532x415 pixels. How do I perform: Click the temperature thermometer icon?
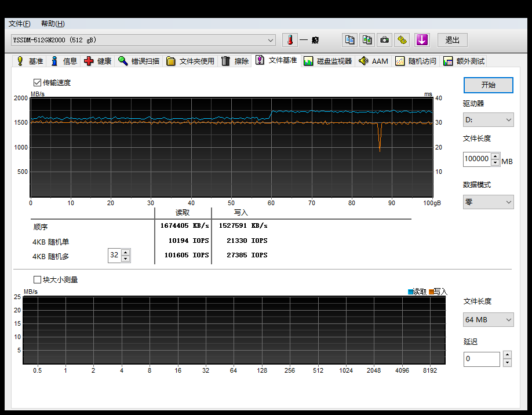290,40
